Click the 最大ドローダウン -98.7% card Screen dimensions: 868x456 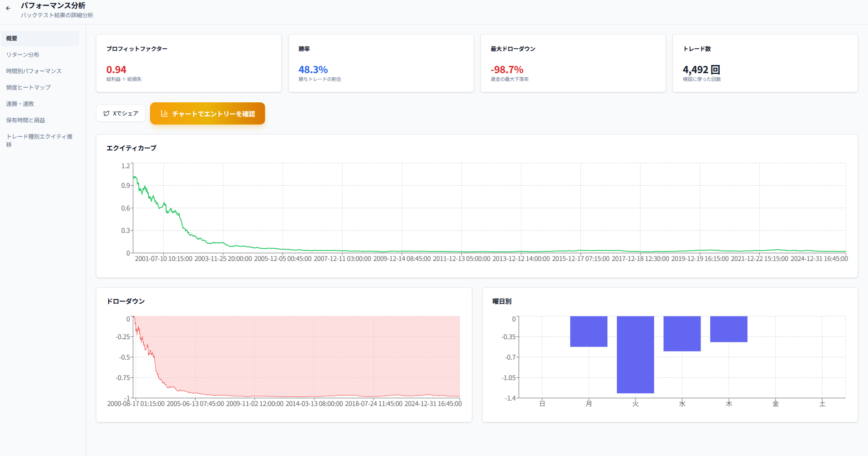click(x=573, y=63)
